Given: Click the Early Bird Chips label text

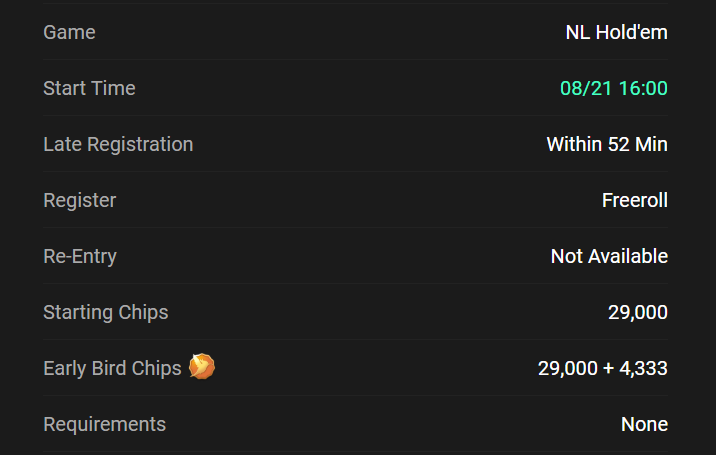Looking at the screenshot, I should (x=112, y=369).
